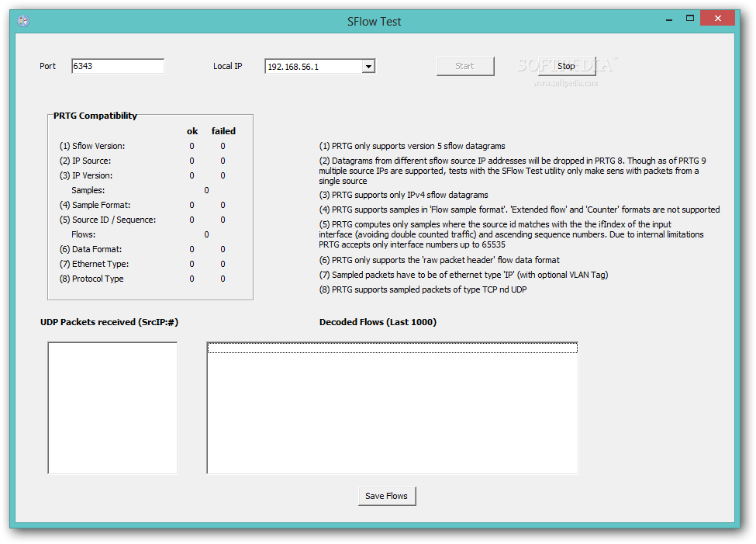Click note '(4) PRTG supports samples in Flow sample format'
The image size is (756, 544).
pyautogui.click(x=520, y=210)
